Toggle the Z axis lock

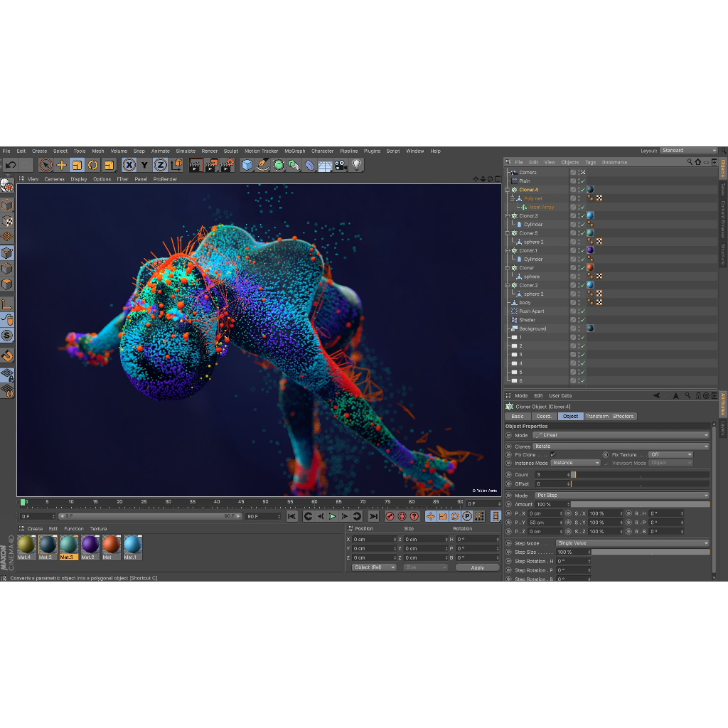(x=160, y=165)
